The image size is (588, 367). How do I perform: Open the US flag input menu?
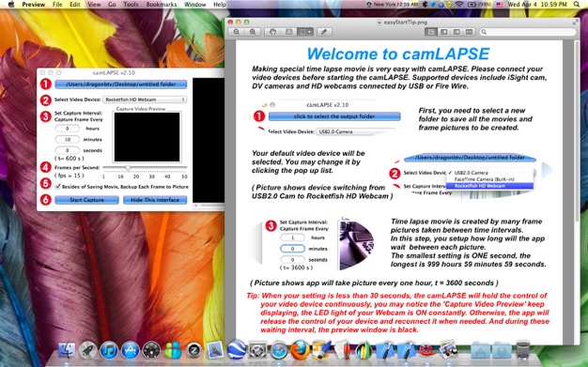499,5
